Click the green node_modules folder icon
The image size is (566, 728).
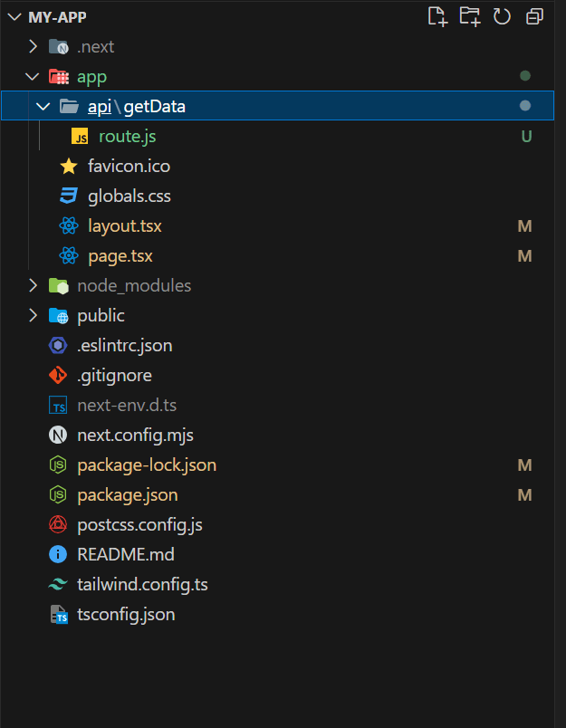coord(59,285)
